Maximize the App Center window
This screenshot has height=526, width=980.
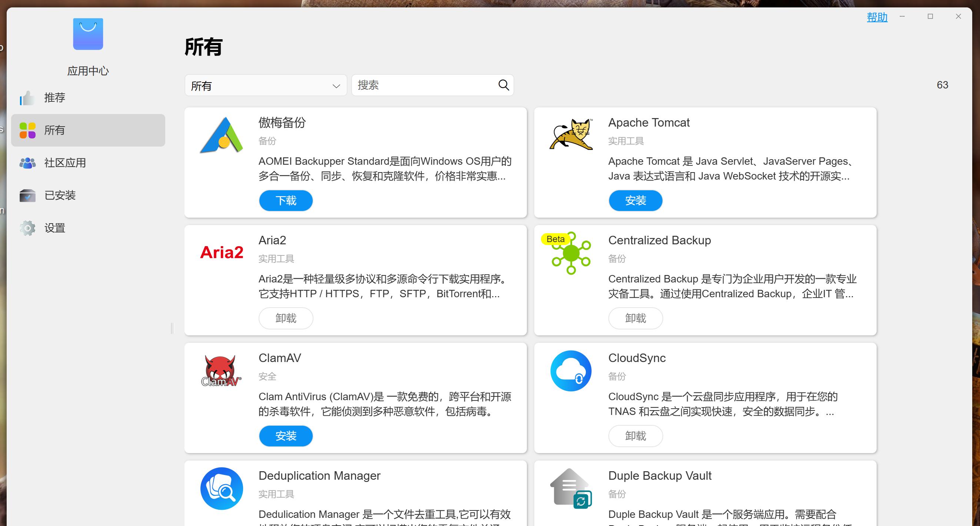coord(930,16)
